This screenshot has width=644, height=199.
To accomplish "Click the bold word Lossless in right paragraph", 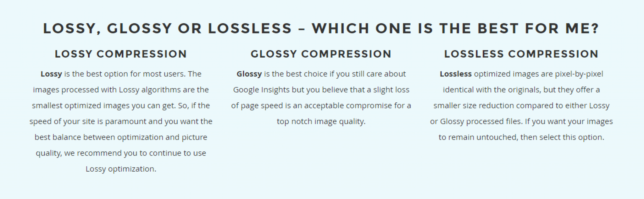I will 456,74.
